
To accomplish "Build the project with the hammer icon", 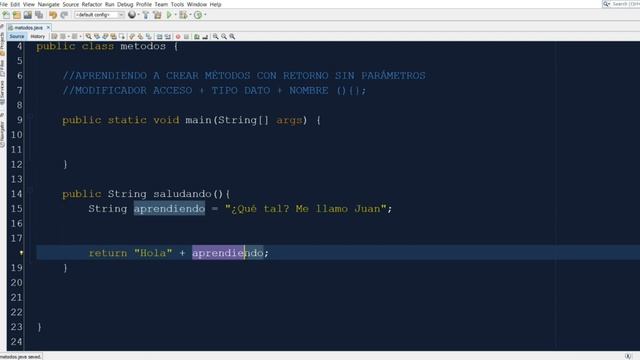I will coord(146,15).
